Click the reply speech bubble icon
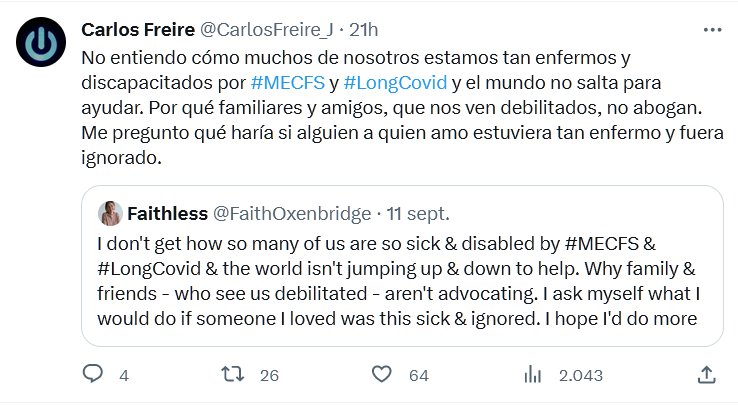The height and width of the screenshot is (406, 738). (x=93, y=375)
